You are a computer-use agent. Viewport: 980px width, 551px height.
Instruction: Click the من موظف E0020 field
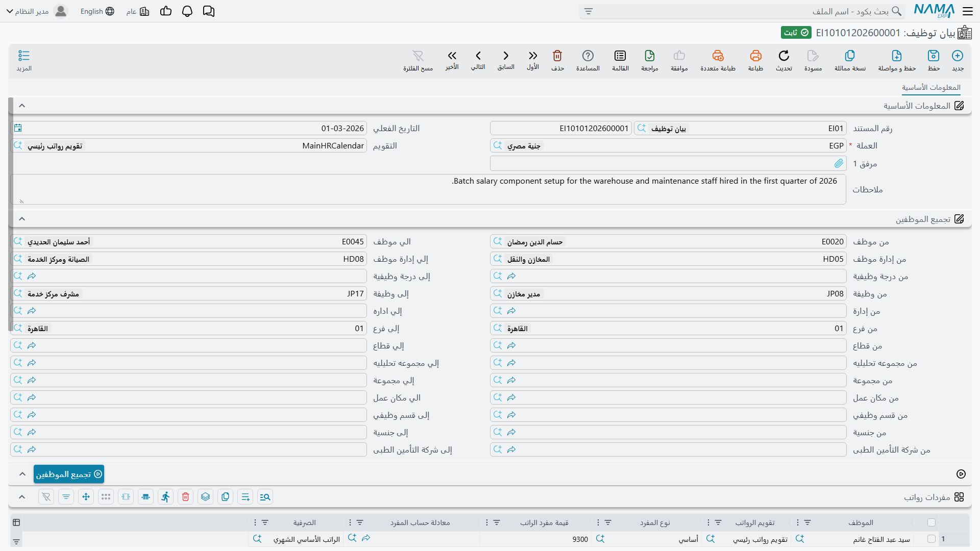pos(668,242)
